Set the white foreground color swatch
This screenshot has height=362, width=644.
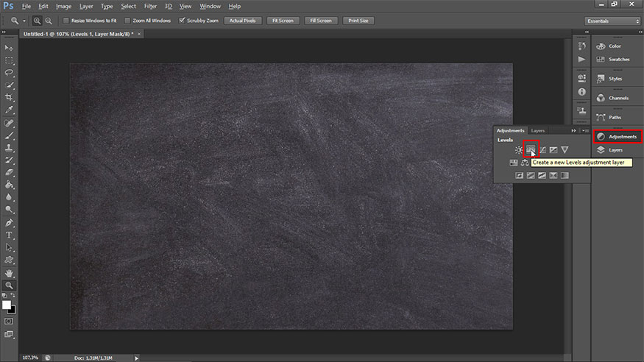tap(6, 305)
